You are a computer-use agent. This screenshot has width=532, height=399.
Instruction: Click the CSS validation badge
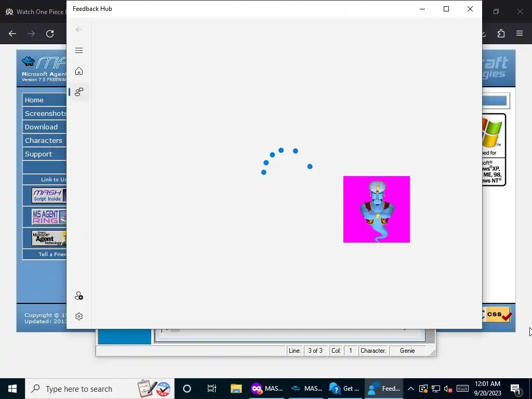coord(497,314)
